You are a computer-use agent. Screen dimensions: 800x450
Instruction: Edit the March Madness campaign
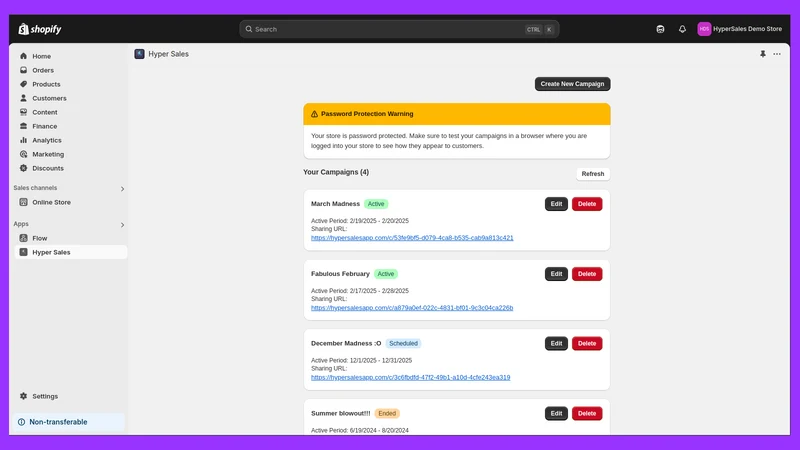coord(556,204)
